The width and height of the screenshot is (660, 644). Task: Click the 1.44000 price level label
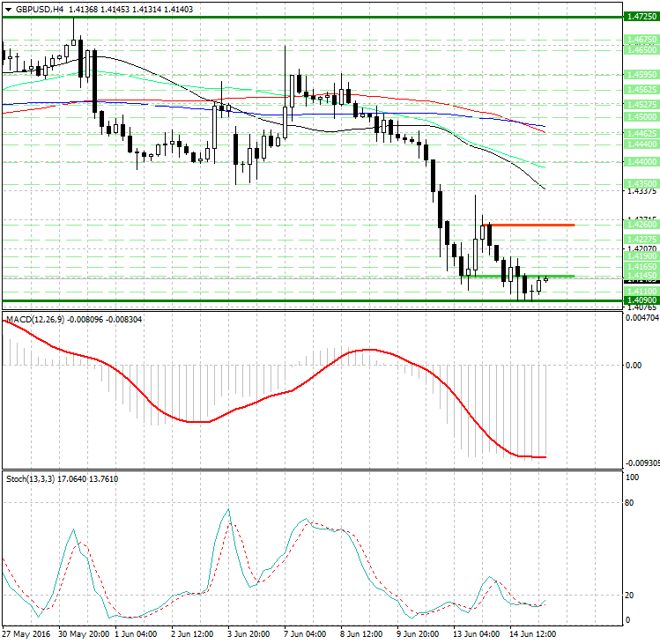pos(640,162)
